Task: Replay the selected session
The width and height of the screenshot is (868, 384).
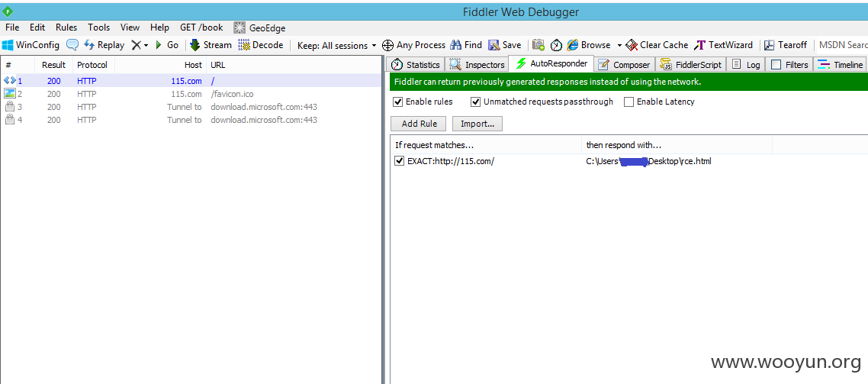Action: point(104,46)
